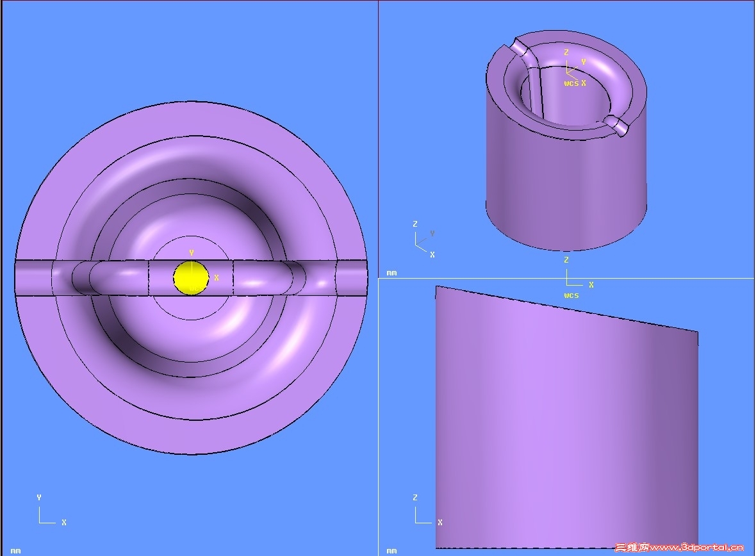Click the 'mm' units label in side-view viewport
This screenshot has width=756, height=556.
click(392, 551)
